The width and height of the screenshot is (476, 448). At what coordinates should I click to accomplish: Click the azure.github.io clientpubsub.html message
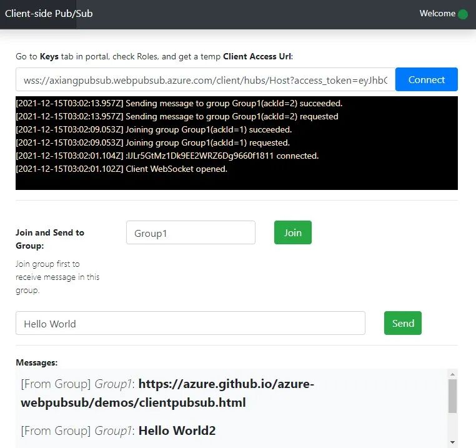167,393
